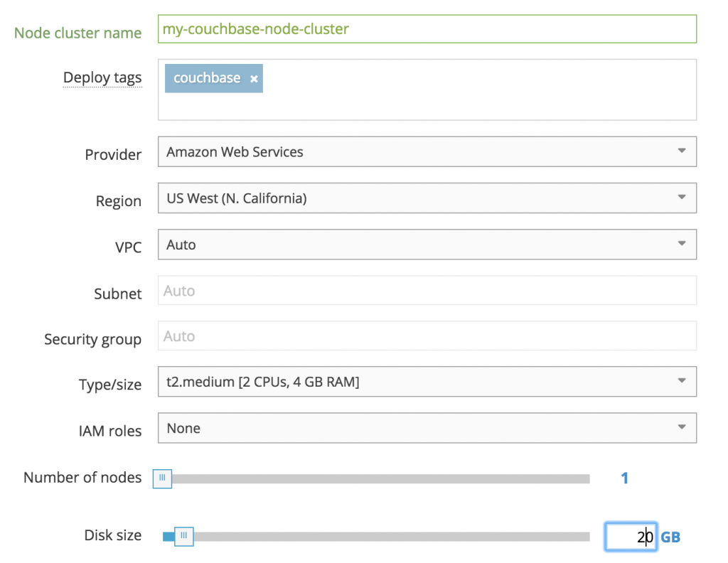Click the Disk size GB input box
This screenshot has width=728, height=563.
631,537
